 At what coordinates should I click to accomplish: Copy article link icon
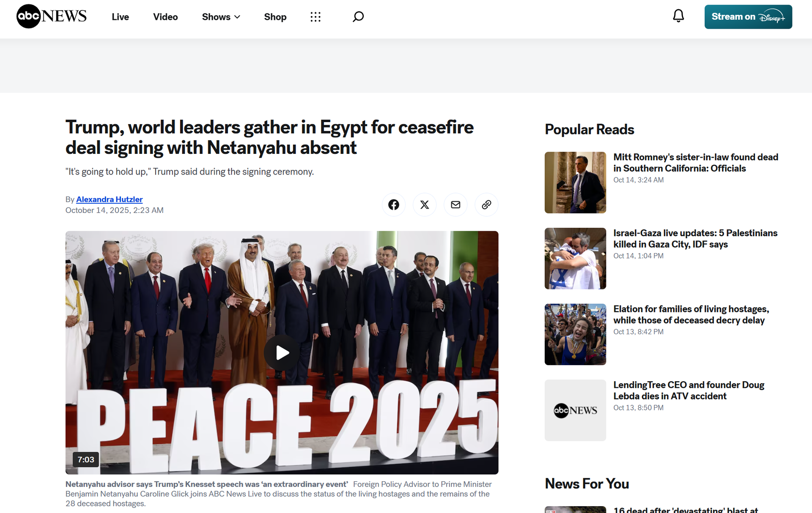point(486,205)
